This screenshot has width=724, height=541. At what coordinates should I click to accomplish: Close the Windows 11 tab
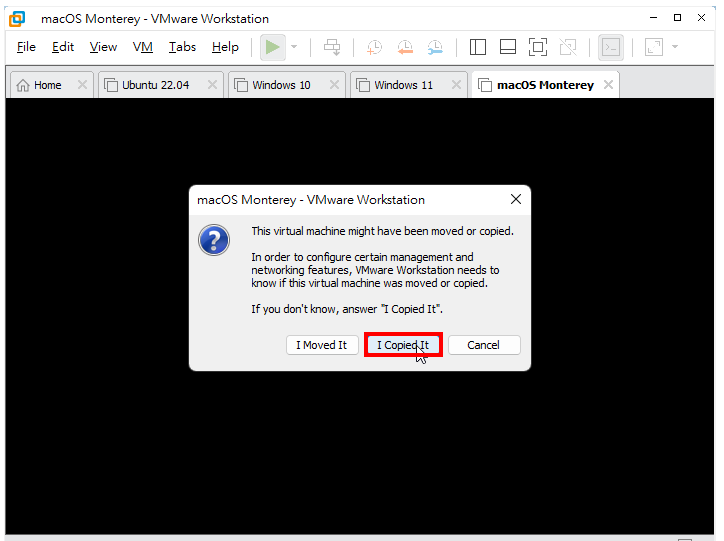coord(456,84)
